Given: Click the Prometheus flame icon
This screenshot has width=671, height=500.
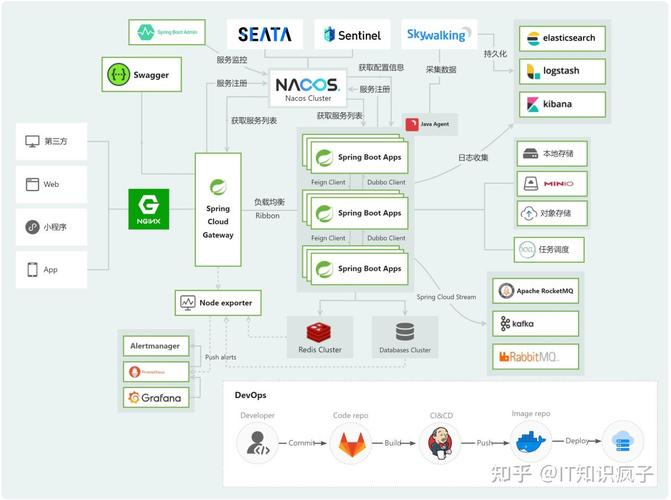Looking at the screenshot, I should 134,372.
